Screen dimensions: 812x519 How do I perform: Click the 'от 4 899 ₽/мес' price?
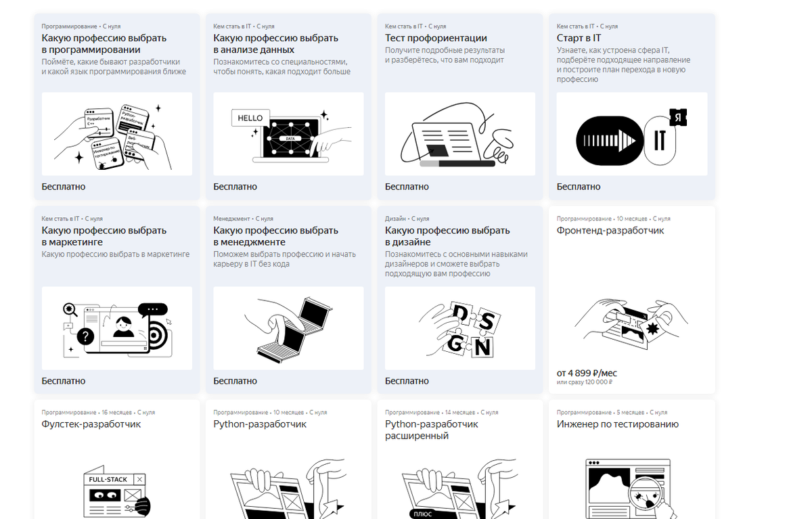click(x=587, y=373)
